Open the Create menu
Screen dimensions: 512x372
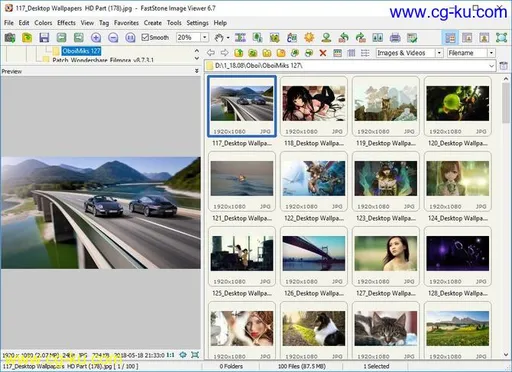[153, 23]
